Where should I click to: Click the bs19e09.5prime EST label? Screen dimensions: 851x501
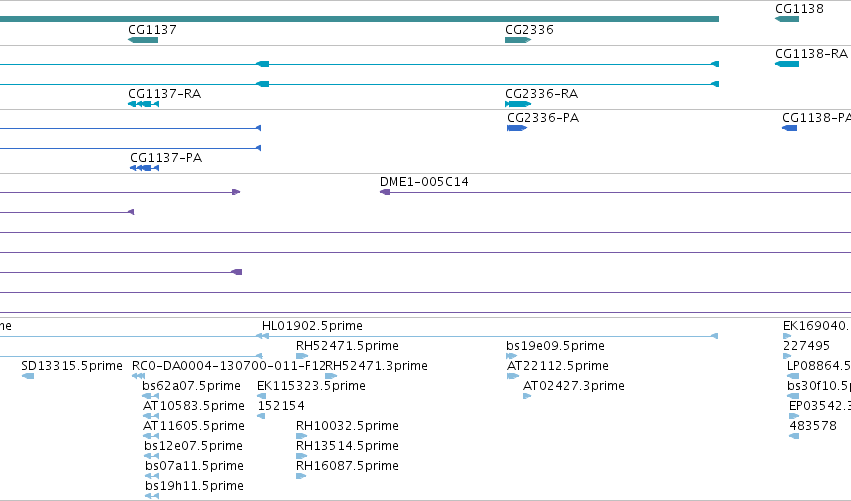coord(555,346)
